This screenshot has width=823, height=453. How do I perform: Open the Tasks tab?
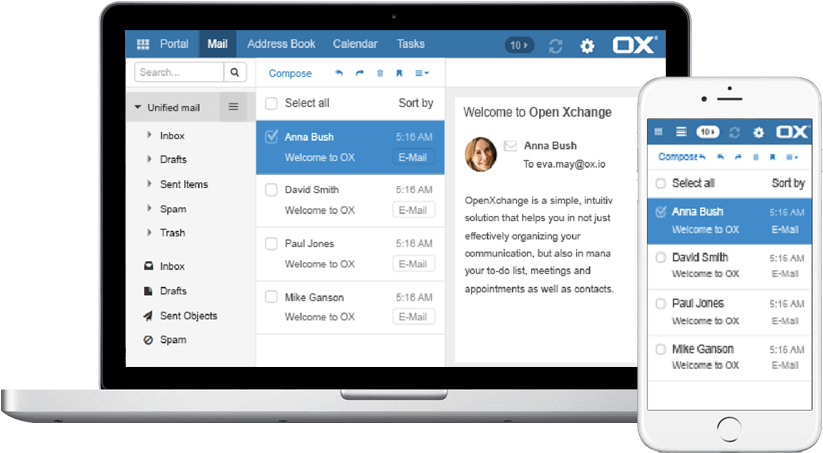tap(410, 44)
